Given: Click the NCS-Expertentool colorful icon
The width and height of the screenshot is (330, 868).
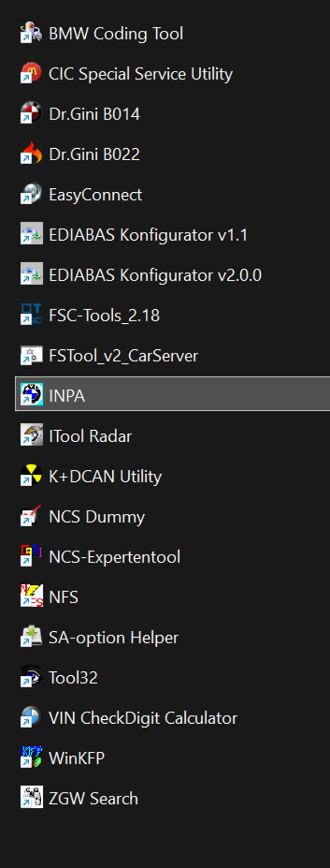Looking at the screenshot, I should pyautogui.click(x=31, y=556).
